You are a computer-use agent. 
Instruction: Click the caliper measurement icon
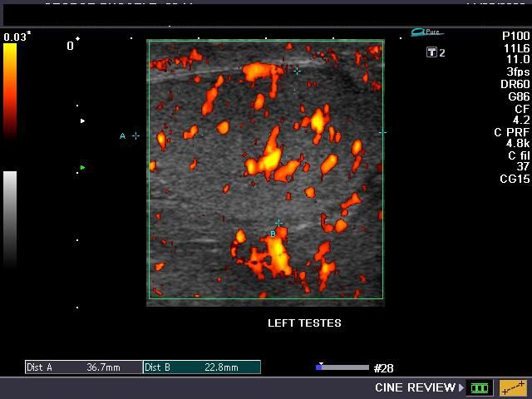pos(512,387)
